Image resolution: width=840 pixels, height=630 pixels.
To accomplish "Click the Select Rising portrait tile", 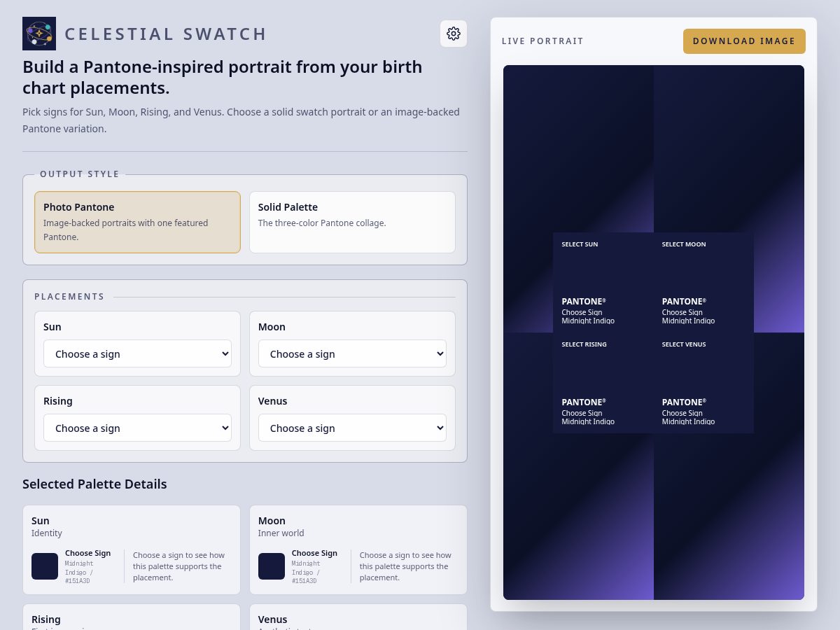I will pos(603,383).
